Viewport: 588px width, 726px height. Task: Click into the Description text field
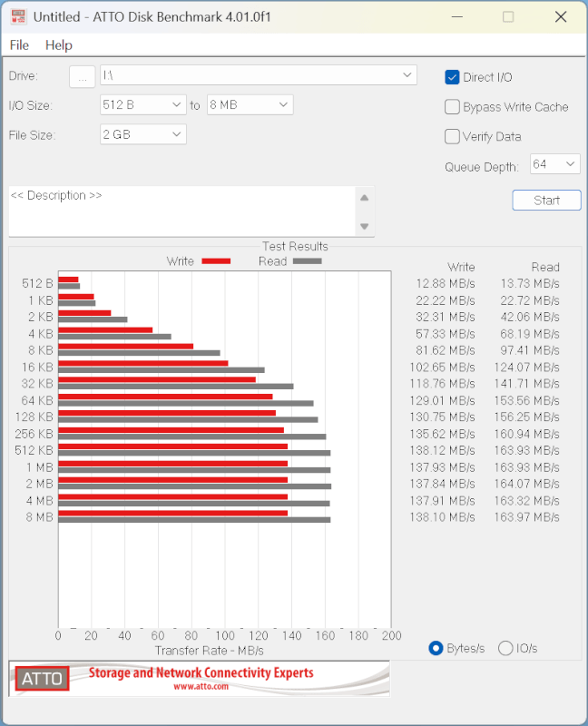click(181, 211)
